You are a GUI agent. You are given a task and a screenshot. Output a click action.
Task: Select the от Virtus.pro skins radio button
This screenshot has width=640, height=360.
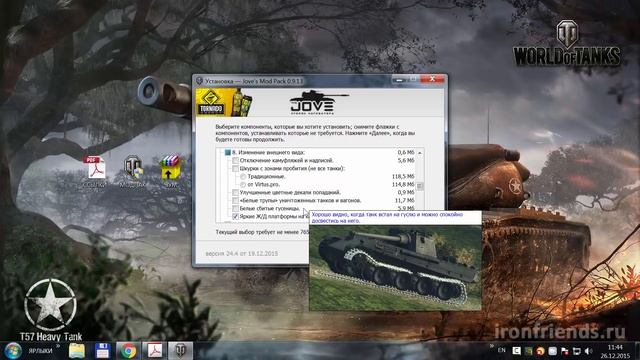pos(243,184)
